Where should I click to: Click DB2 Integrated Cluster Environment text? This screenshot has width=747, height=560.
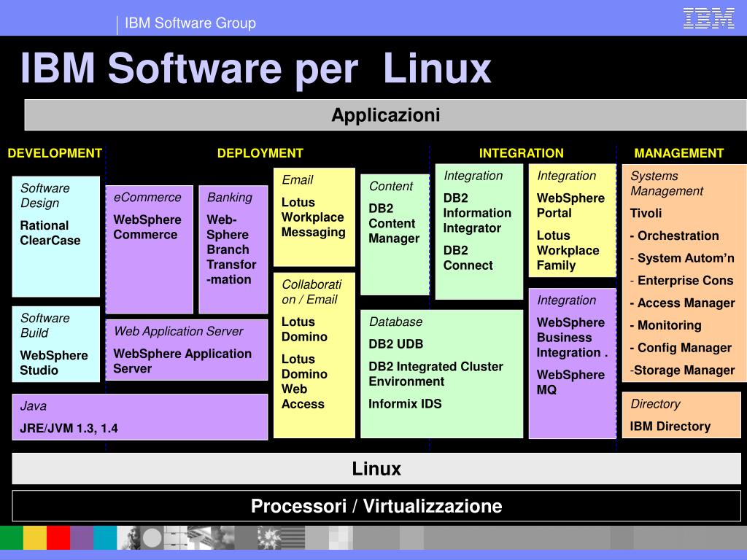[x=436, y=374]
